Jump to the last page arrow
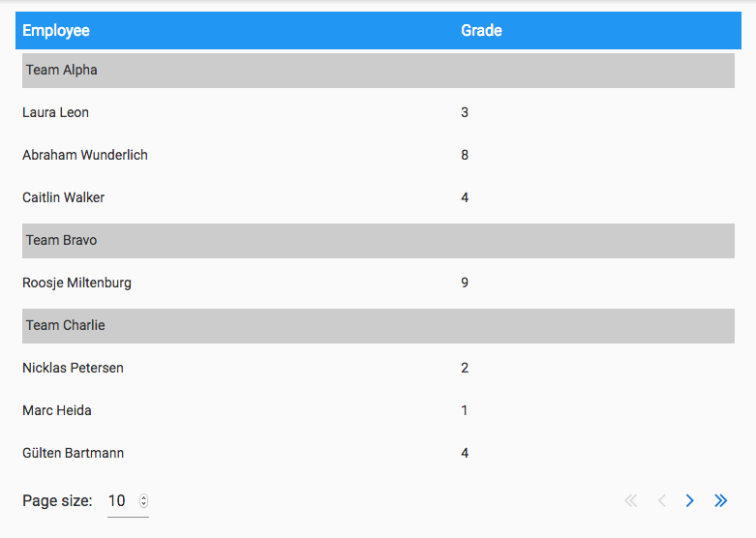This screenshot has width=756, height=538. (x=720, y=500)
